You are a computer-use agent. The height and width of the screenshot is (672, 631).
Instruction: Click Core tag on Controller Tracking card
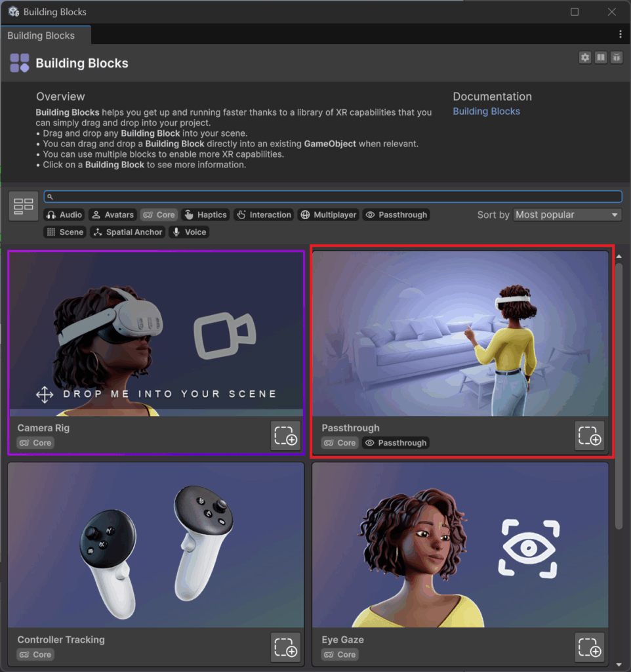[x=35, y=654]
